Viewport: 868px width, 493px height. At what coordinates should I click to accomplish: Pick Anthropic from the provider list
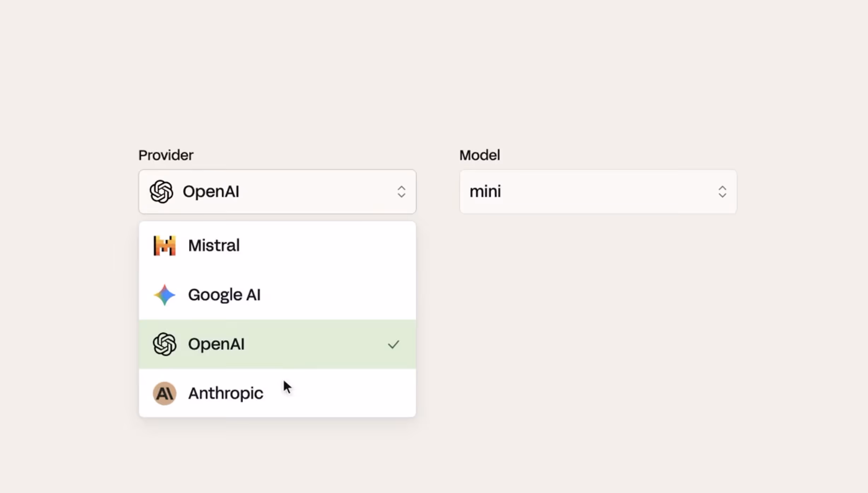pos(277,393)
